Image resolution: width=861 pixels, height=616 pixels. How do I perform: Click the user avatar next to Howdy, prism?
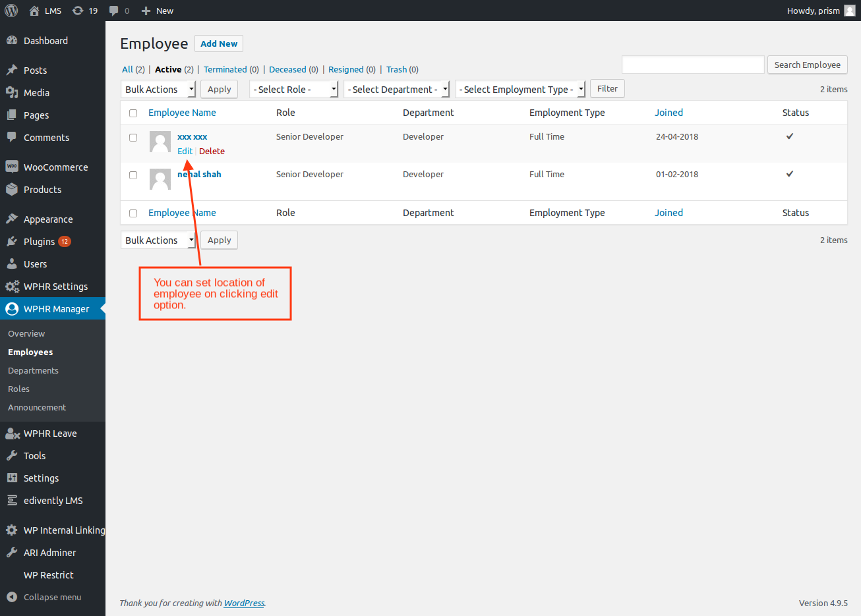pyautogui.click(x=850, y=11)
